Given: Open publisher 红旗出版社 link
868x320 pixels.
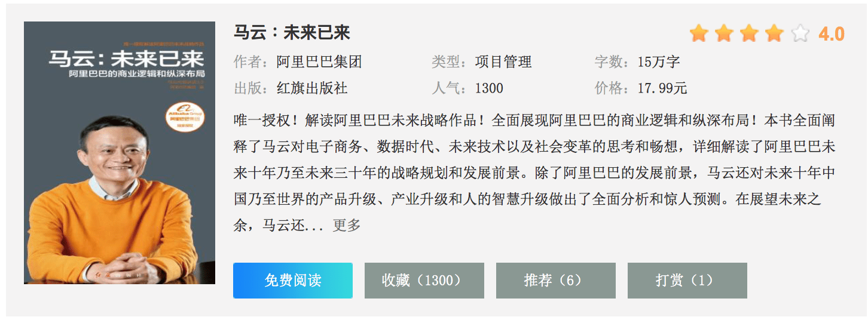Looking at the screenshot, I should (312, 89).
